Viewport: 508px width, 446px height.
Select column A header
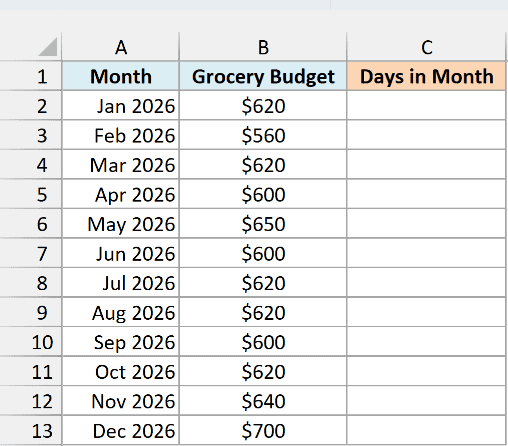tap(121, 47)
